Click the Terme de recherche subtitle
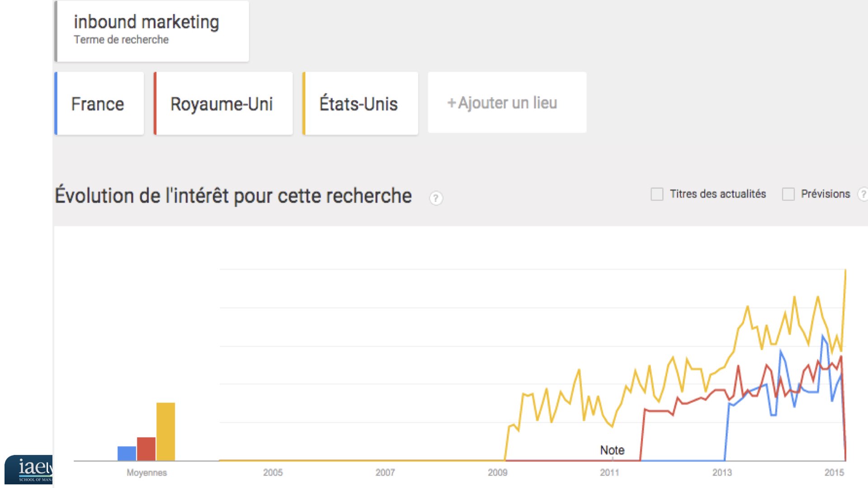 (121, 40)
